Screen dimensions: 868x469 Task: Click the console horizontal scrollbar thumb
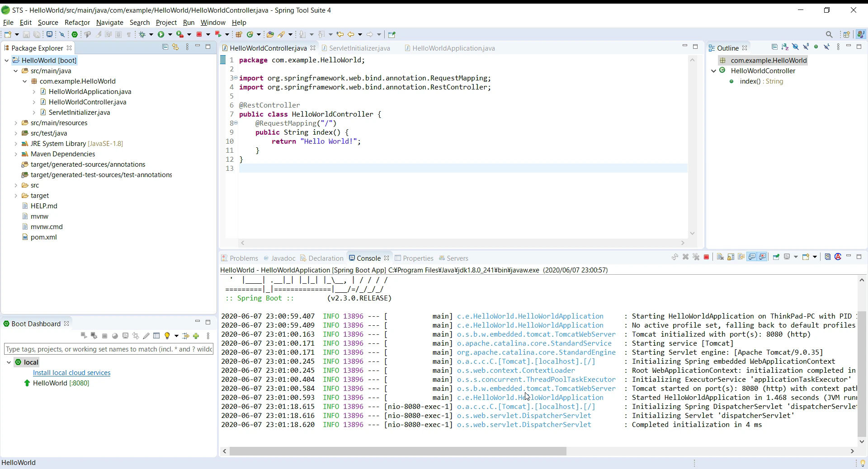point(398,451)
